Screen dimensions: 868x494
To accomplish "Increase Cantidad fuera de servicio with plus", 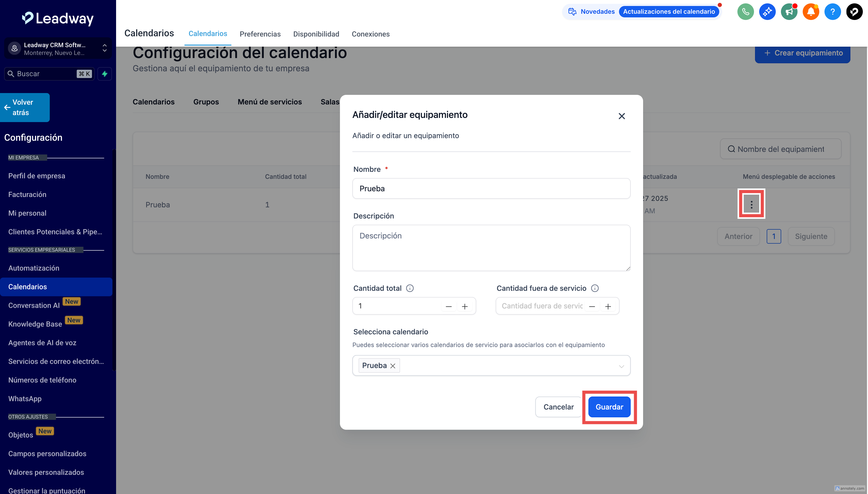I will point(608,306).
